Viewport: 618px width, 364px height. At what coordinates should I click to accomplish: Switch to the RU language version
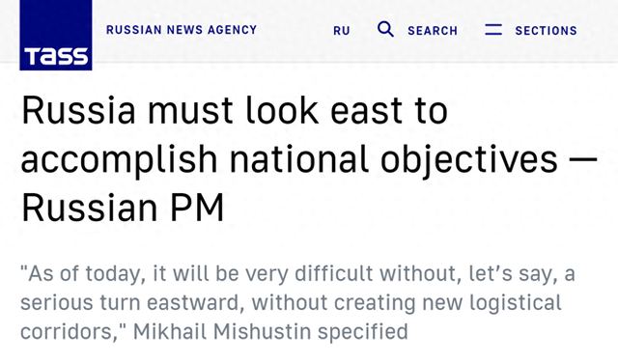point(341,31)
